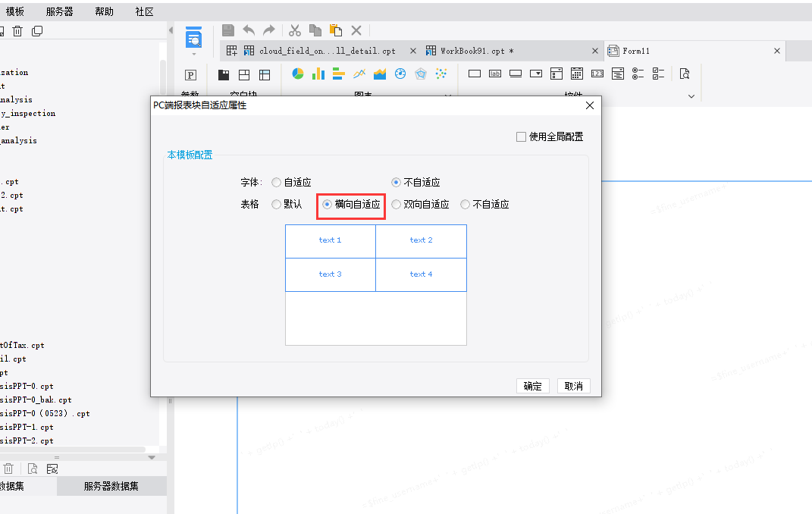812x514 pixels.
Task: Click the pie chart icon in toolbar
Action: click(x=298, y=74)
